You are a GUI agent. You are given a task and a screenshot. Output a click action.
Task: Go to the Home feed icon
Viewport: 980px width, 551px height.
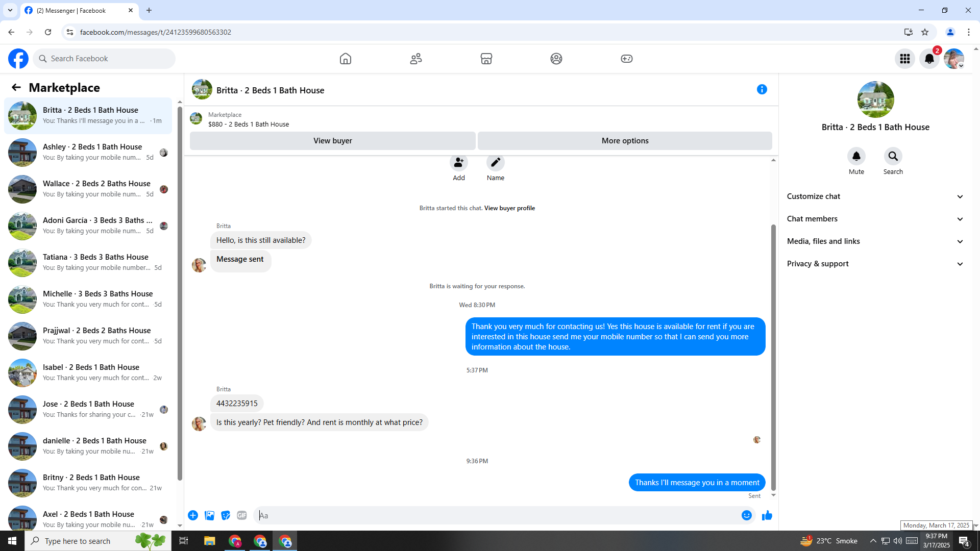(346, 59)
